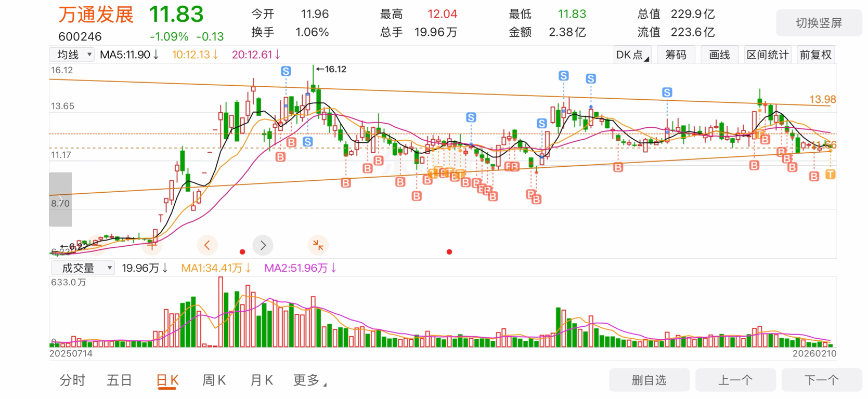The image size is (868, 399).
Task: Click the MA5:11.90 indicator label
Action: [129, 55]
